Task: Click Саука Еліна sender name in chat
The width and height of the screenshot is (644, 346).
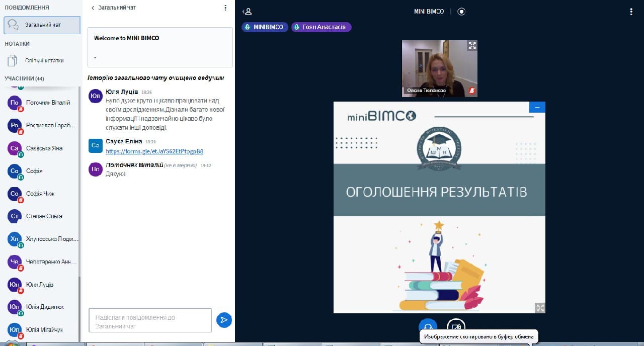Action: coord(124,141)
